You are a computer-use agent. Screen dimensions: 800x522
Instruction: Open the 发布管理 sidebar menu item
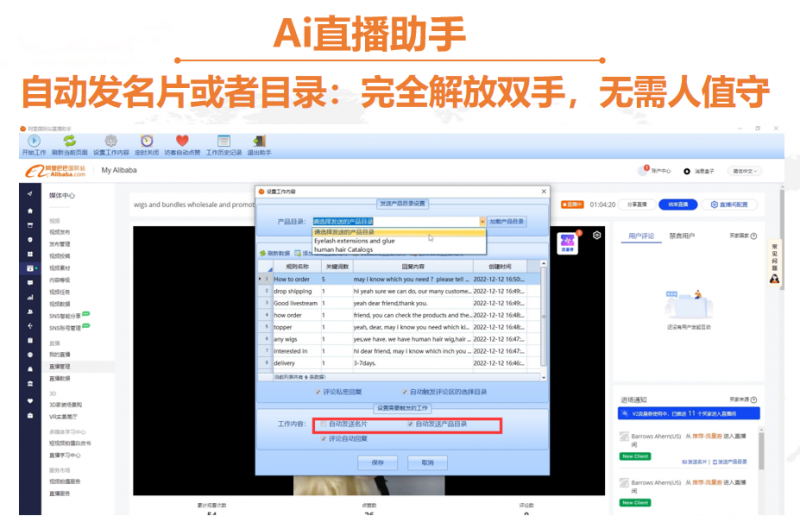point(60,244)
